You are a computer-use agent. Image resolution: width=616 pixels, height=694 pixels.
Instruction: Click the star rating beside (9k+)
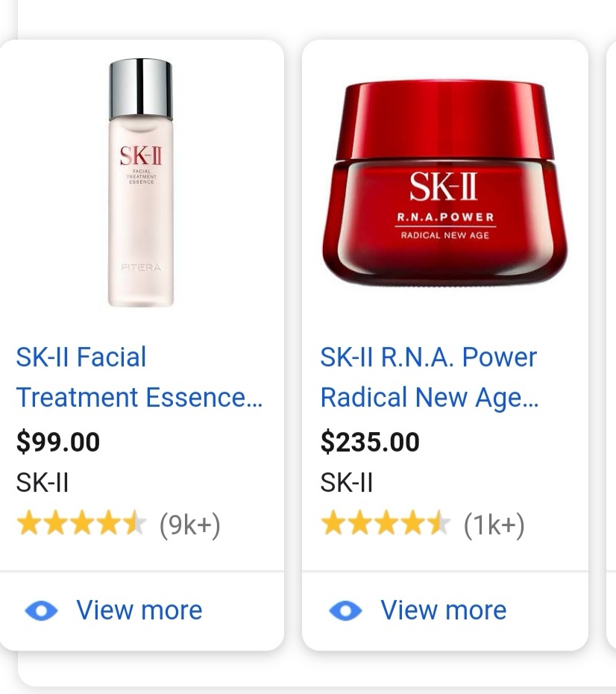pyautogui.click(x=81, y=525)
